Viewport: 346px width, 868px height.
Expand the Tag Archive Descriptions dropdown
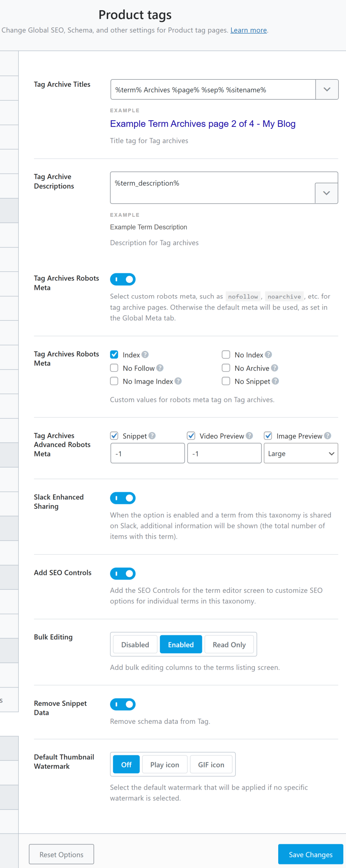point(326,193)
